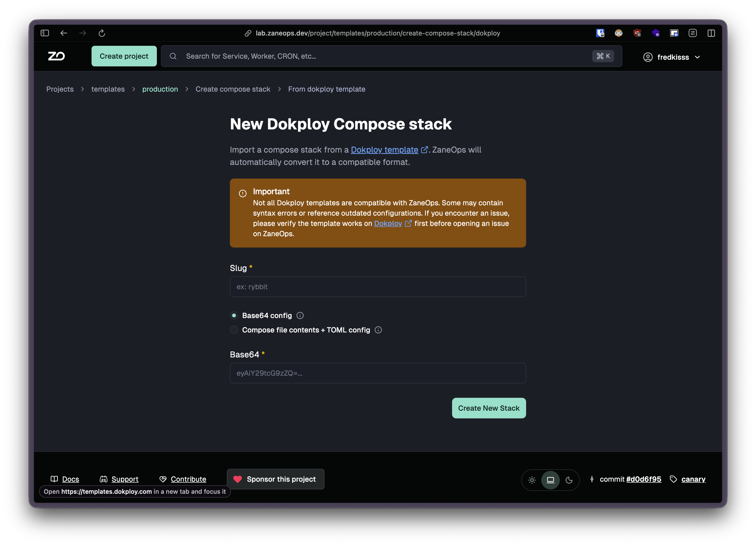The width and height of the screenshot is (756, 546).
Task: Open the Dokploy template link
Action: point(384,150)
